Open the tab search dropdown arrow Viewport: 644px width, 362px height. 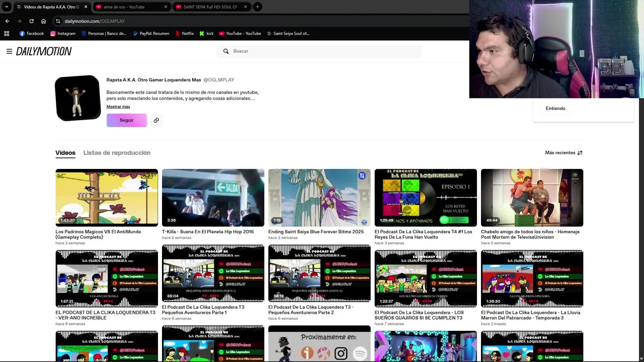7,7
